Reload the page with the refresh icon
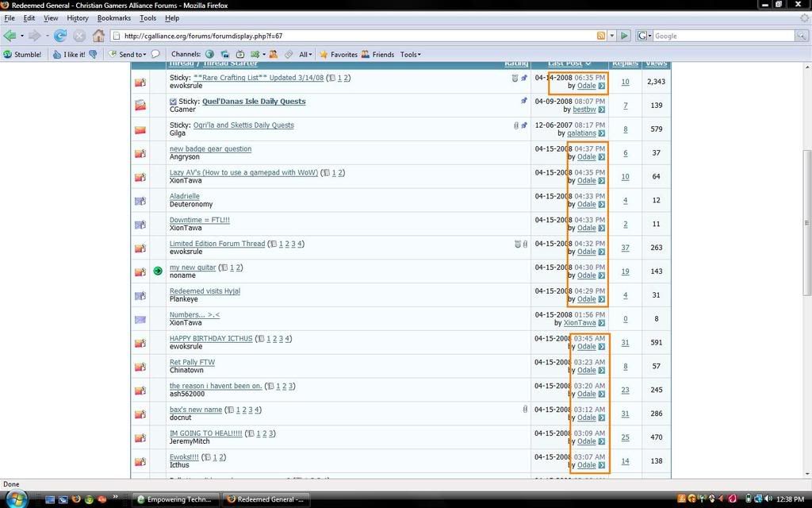 click(60, 36)
